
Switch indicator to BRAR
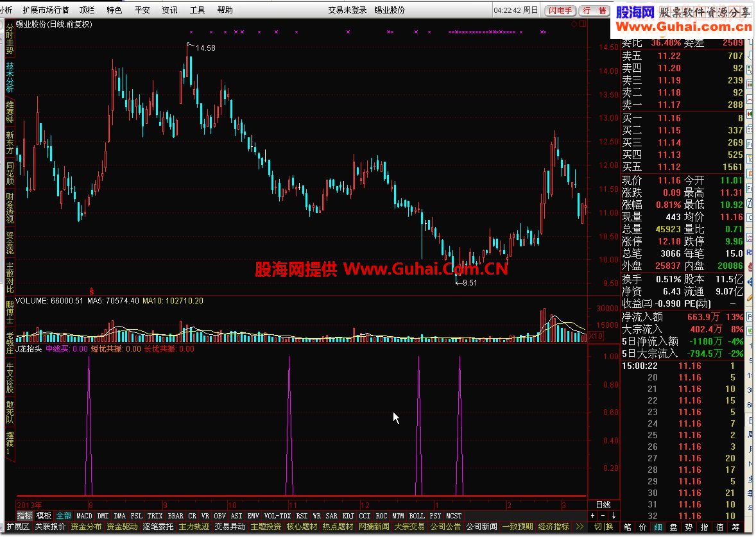coord(175,516)
